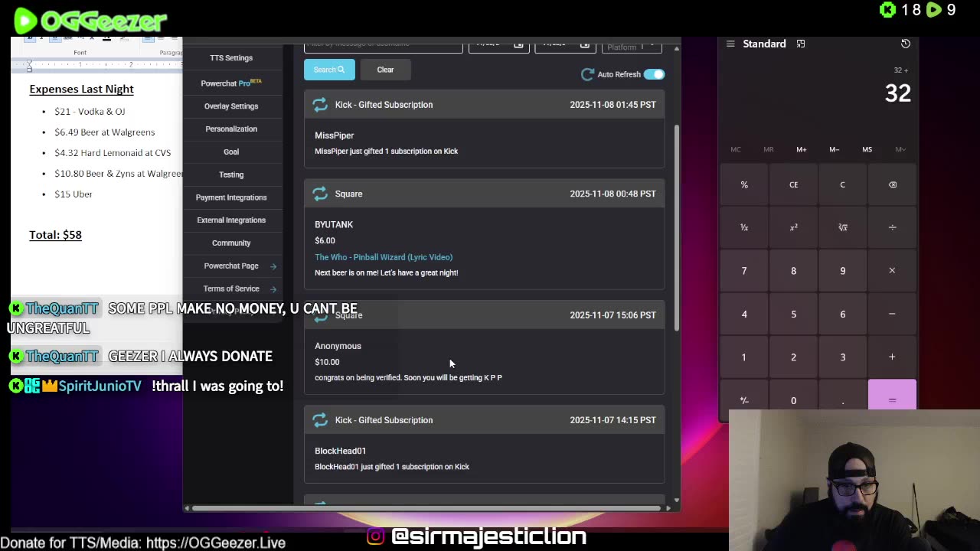Screen dimensions: 980x551
Task: Select Personalization in the sidebar
Action: (231, 129)
